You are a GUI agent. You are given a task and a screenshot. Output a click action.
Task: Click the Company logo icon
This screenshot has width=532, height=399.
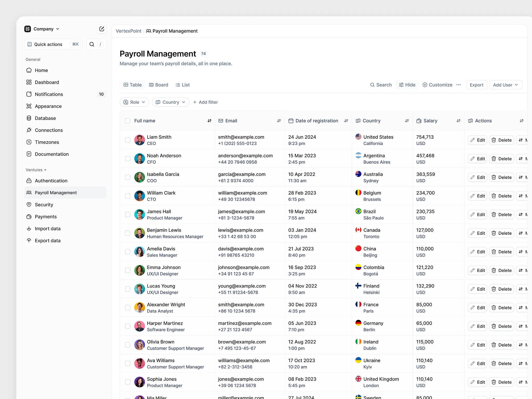pos(28,29)
